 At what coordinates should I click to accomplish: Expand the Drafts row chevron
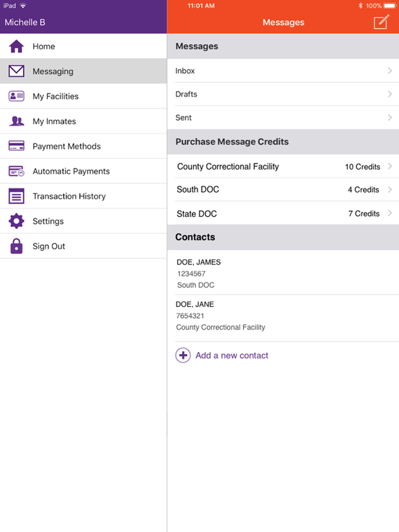coord(390,94)
